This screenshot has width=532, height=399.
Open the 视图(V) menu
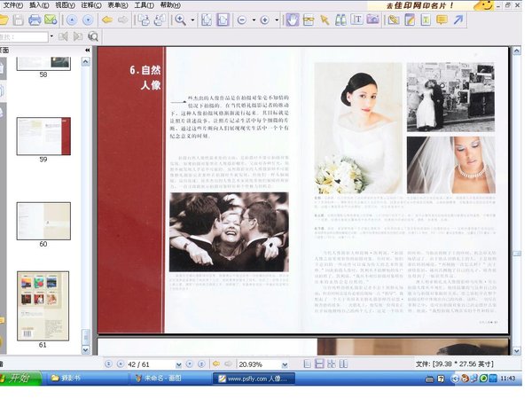click(65, 5)
